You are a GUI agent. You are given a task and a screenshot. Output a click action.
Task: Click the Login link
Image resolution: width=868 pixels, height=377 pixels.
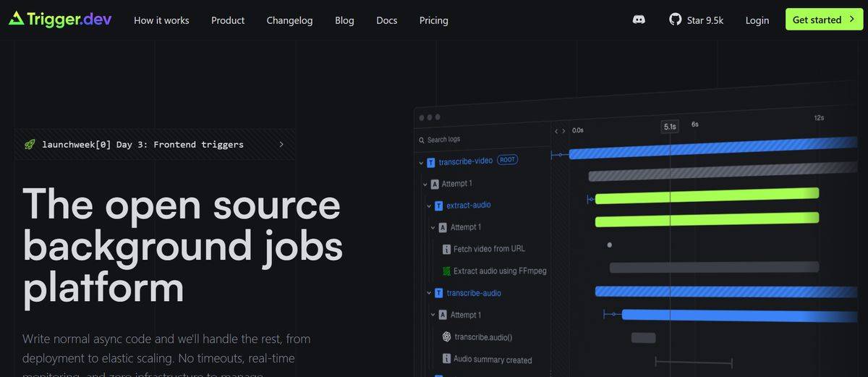(x=757, y=20)
